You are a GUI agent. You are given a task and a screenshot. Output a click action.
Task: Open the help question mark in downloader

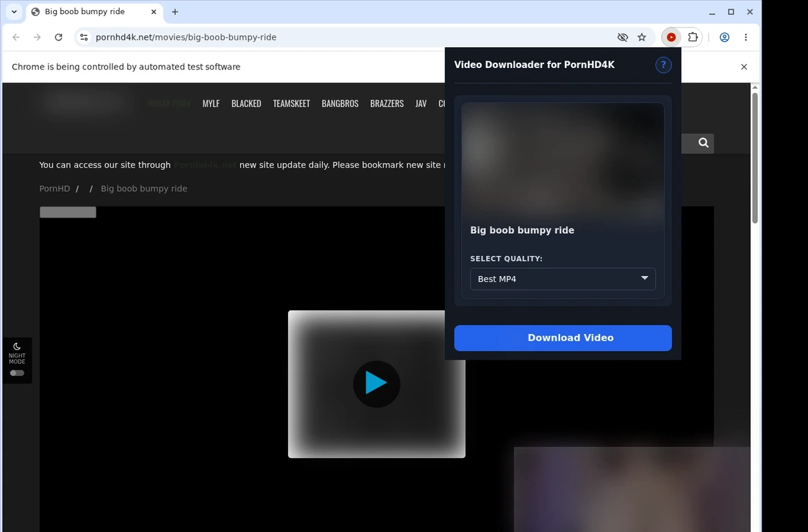(x=663, y=65)
